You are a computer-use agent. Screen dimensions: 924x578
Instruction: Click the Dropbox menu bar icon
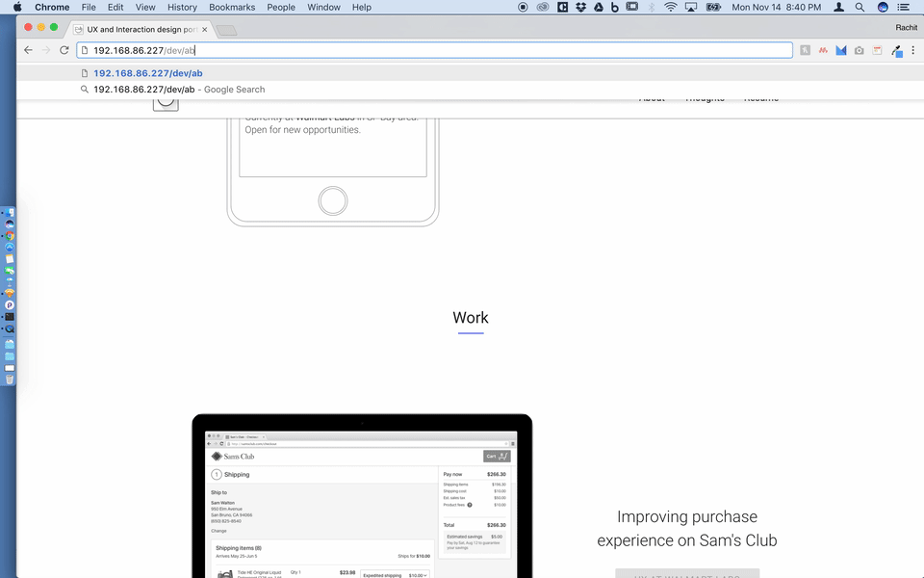click(581, 7)
